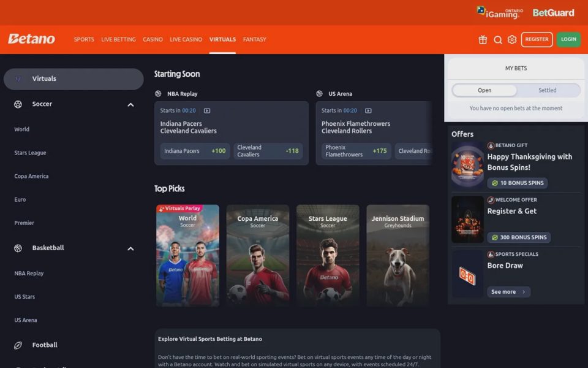The height and width of the screenshot is (368, 588).
Task: Open US Stars in sidebar
Action: 24,297
